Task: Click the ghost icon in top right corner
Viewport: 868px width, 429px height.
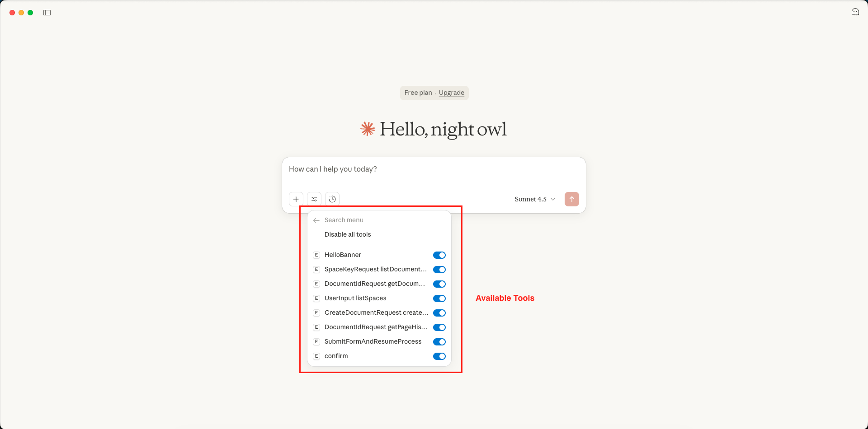Action: pos(855,12)
